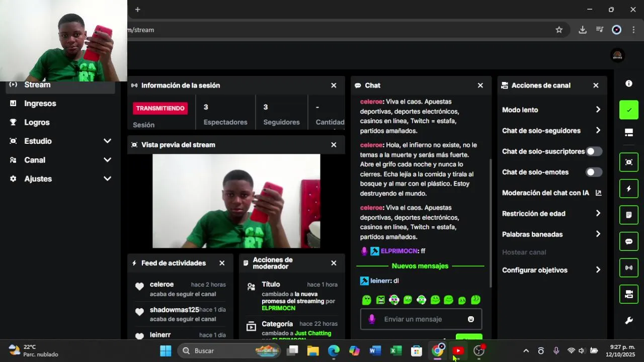The image size is (644, 362).
Task: Click the chat panel scrollbar
Action: tap(491, 223)
